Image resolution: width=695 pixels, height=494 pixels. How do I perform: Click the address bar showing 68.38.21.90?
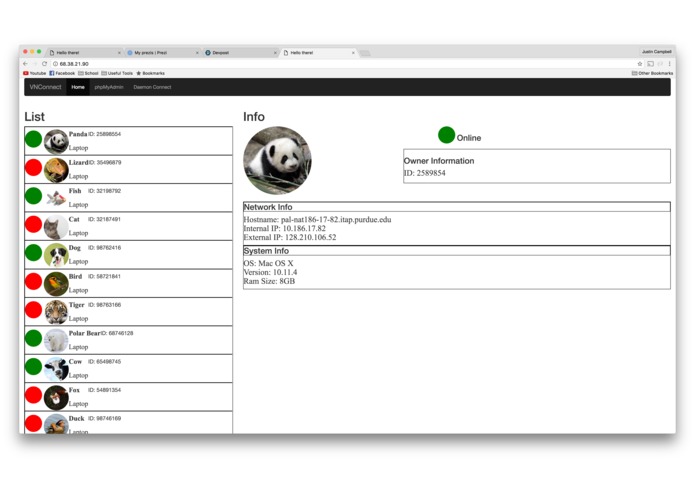click(x=344, y=64)
